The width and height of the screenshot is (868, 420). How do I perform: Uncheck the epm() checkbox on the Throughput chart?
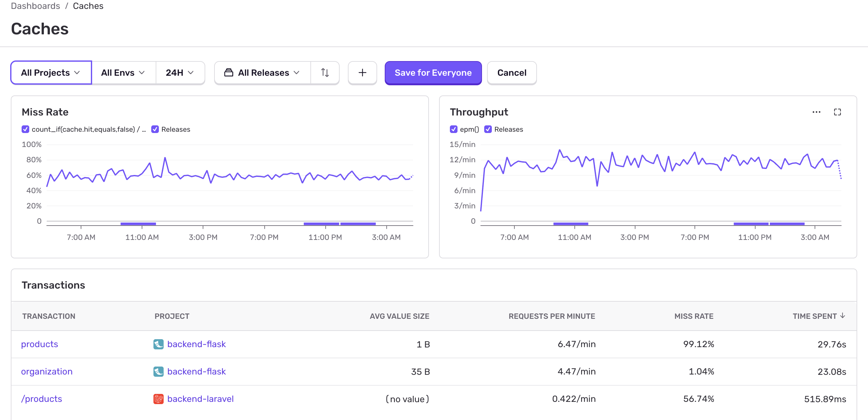click(x=453, y=129)
